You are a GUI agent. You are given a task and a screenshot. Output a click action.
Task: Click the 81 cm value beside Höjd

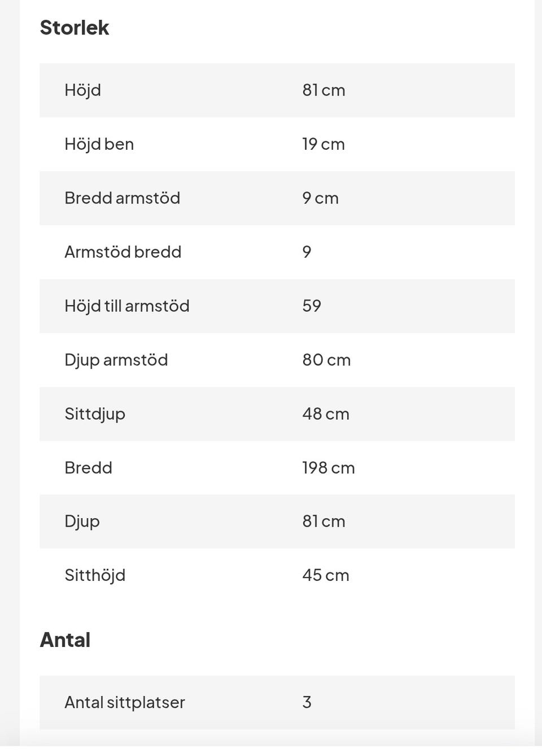324,90
